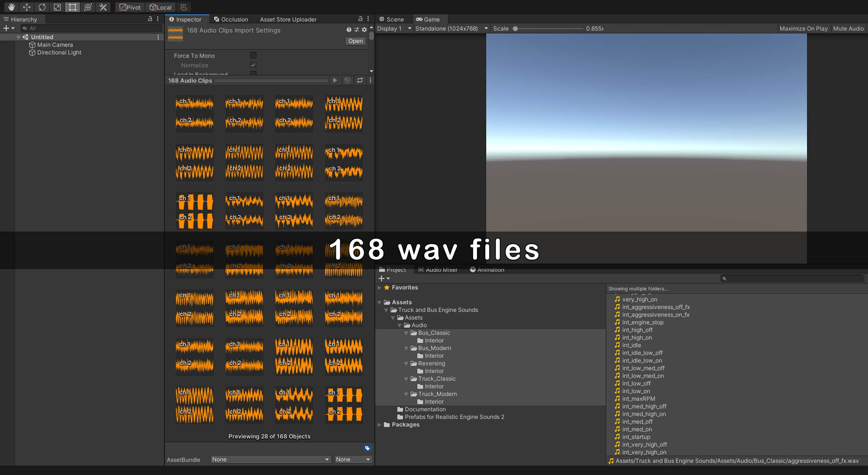Image resolution: width=868 pixels, height=475 pixels.
Task: Click the Open button in Inspector
Action: pyautogui.click(x=355, y=41)
